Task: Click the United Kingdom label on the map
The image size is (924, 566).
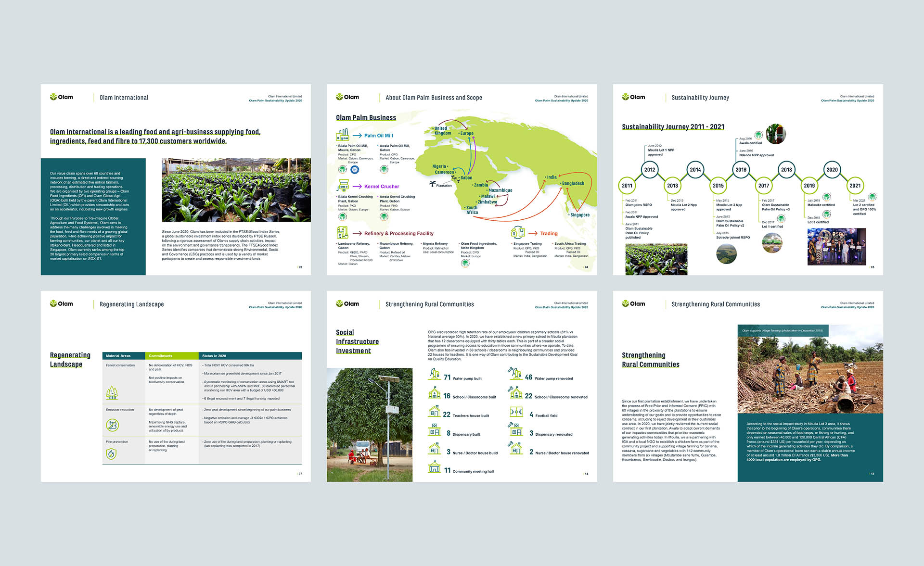Action: click(x=443, y=131)
